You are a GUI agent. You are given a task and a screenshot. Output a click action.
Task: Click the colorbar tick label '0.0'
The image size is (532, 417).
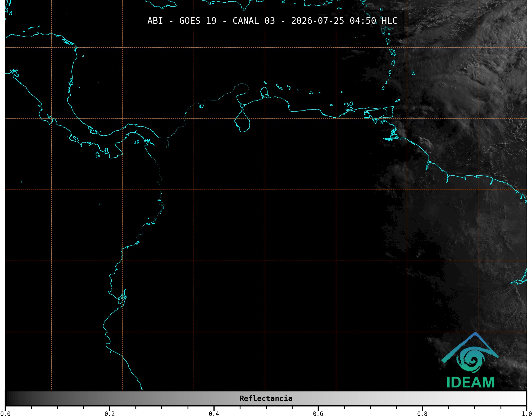tap(5, 414)
